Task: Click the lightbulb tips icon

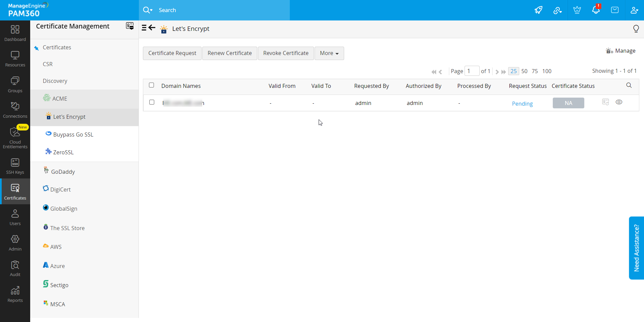Action: (636, 29)
